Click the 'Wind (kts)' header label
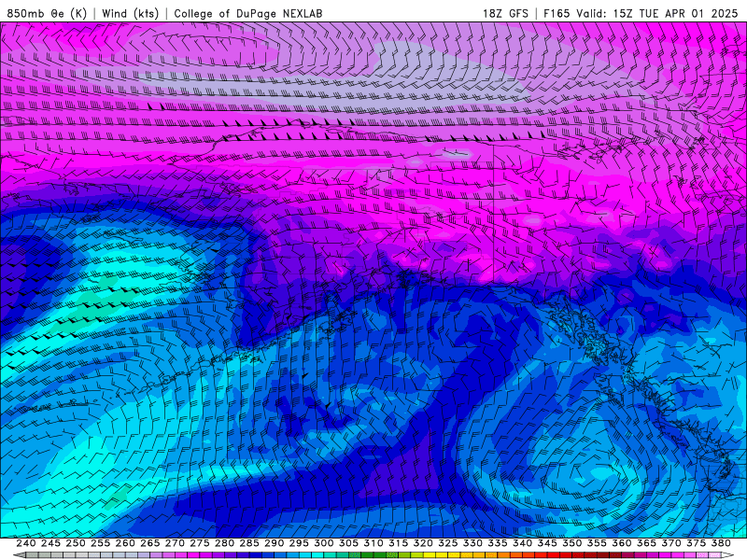 (x=130, y=13)
